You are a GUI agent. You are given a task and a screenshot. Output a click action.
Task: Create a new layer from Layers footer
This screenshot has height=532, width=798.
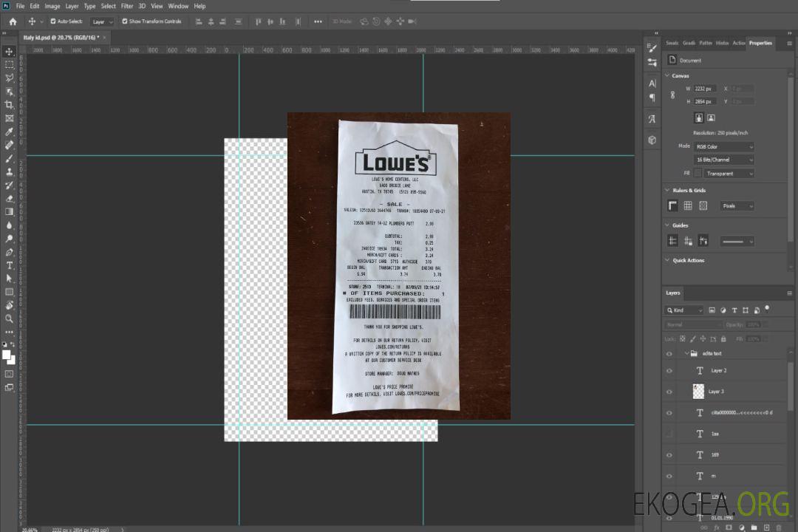766,528
